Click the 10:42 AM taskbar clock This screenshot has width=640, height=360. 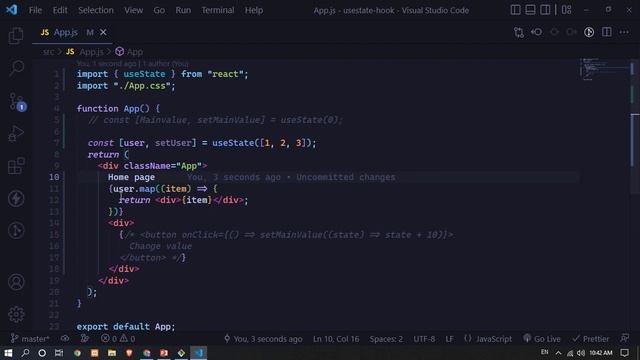click(x=601, y=353)
